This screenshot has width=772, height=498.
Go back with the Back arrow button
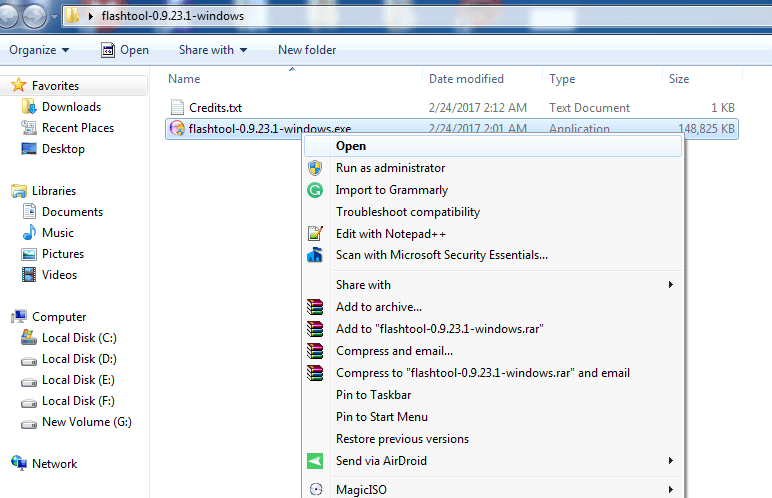click(x=7, y=16)
